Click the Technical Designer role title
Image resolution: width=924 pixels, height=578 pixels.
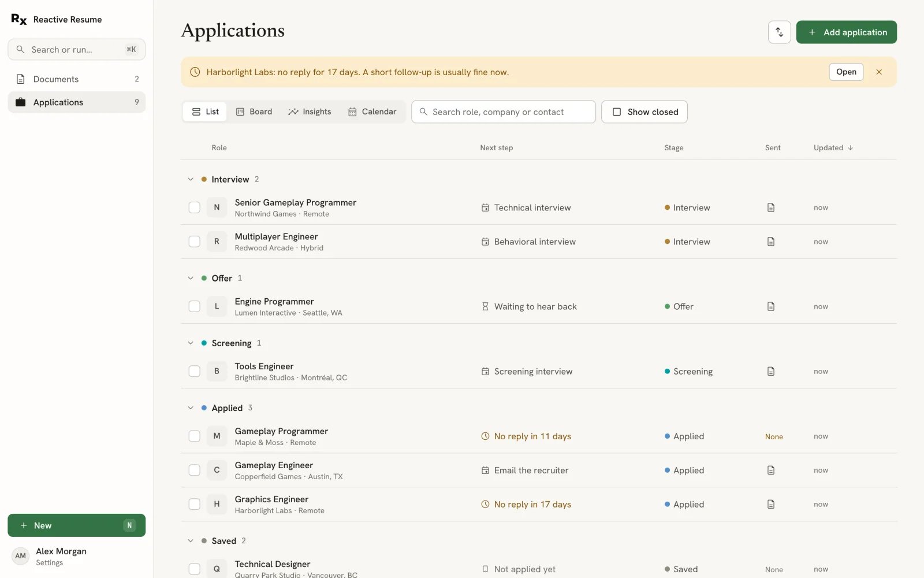[273, 564]
